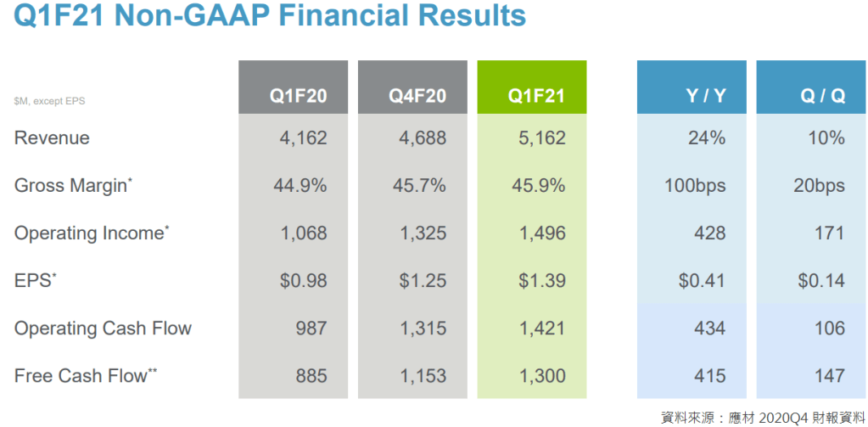Select the 24% Y/Y revenue growth cell
The height and width of the screenshot is (427, 868).
tap(706, 138)
